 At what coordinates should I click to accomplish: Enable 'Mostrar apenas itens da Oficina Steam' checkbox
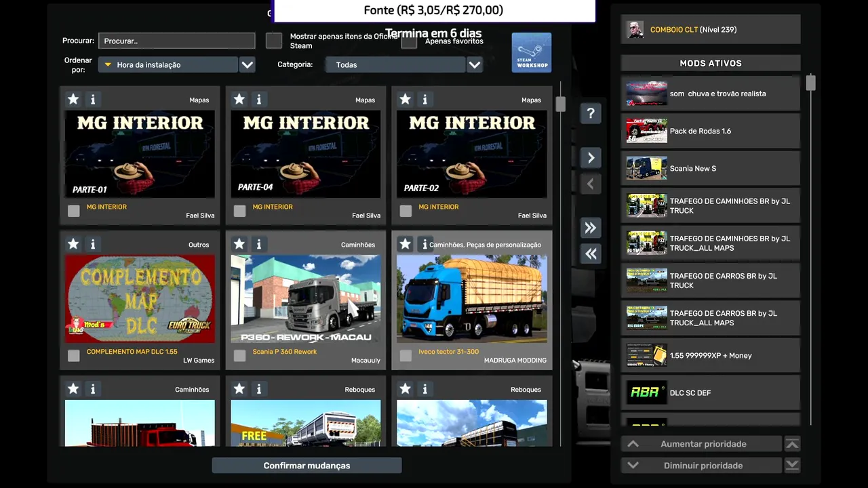coord(274,41)
